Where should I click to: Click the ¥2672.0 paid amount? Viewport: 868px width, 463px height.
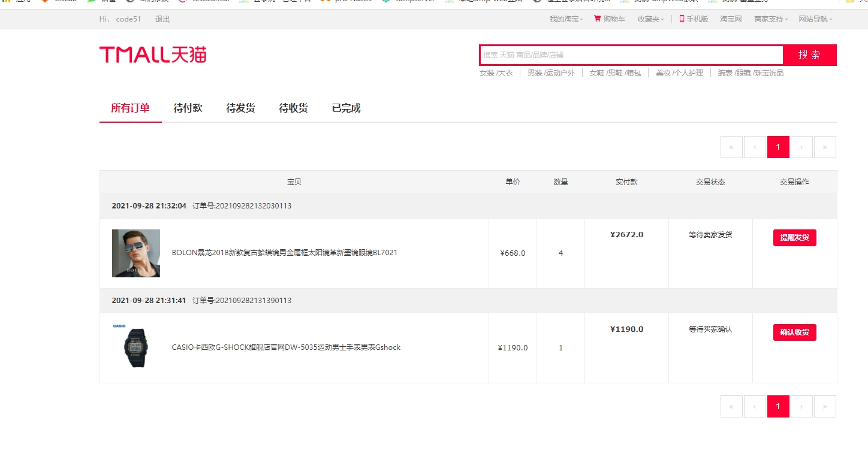626,235
